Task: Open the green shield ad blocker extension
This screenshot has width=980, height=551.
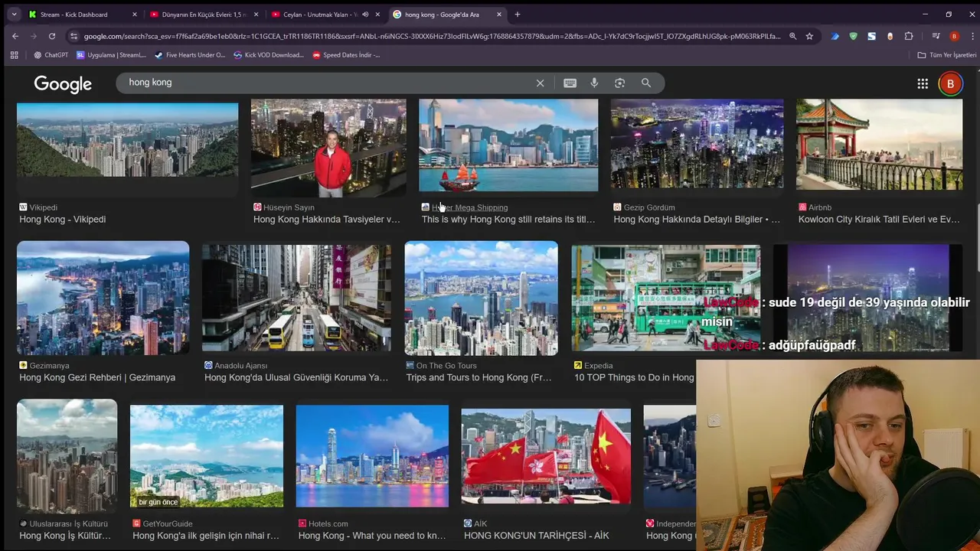Action: pos(853,36)
